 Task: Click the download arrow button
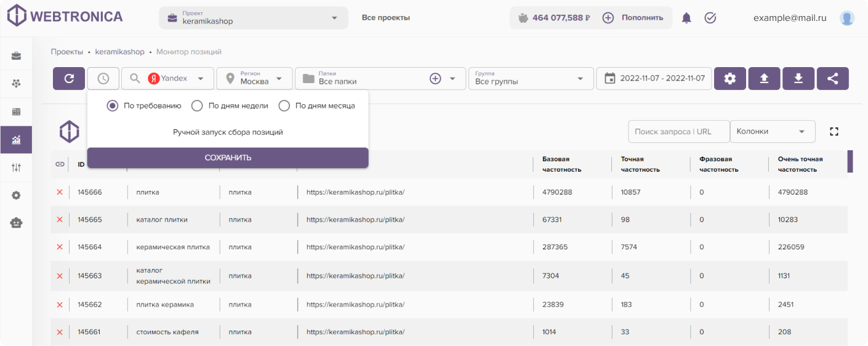tap(798, 78)
